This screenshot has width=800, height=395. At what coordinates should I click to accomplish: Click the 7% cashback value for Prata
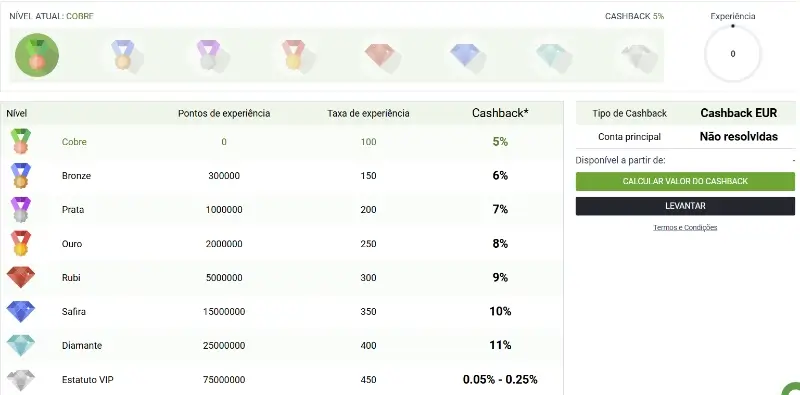click(500, 210)
